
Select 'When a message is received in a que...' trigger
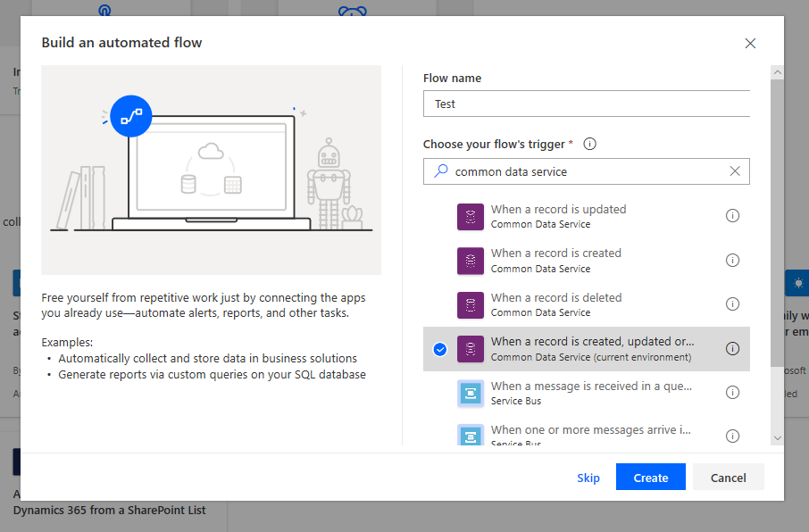[x=586, y=393]
